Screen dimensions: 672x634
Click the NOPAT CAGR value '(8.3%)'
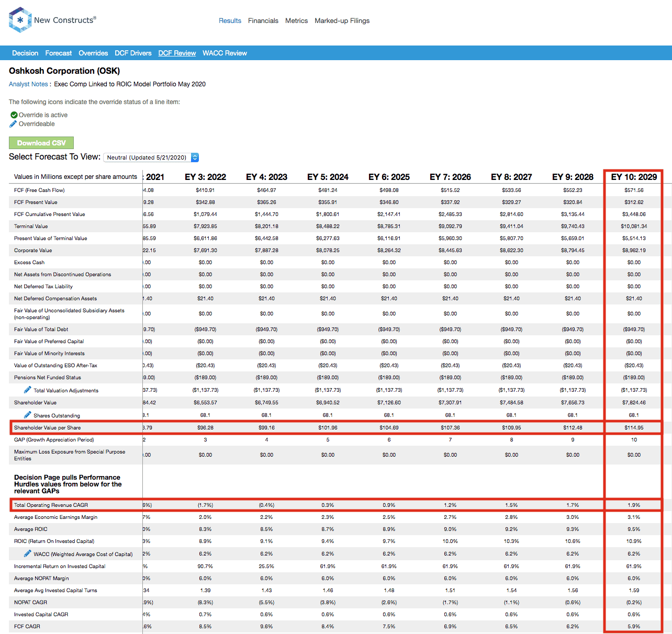[205, 603]
